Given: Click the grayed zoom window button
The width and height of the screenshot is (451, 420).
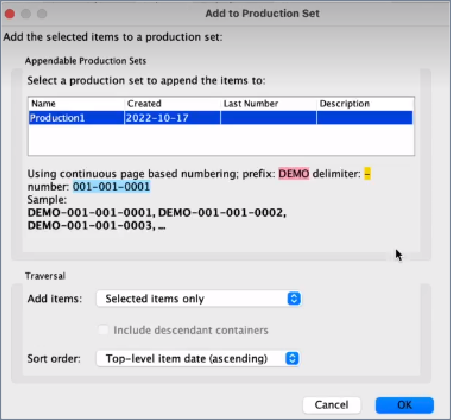Looking at the screenshot, I should pyautogui.click(x=42, y=14).
